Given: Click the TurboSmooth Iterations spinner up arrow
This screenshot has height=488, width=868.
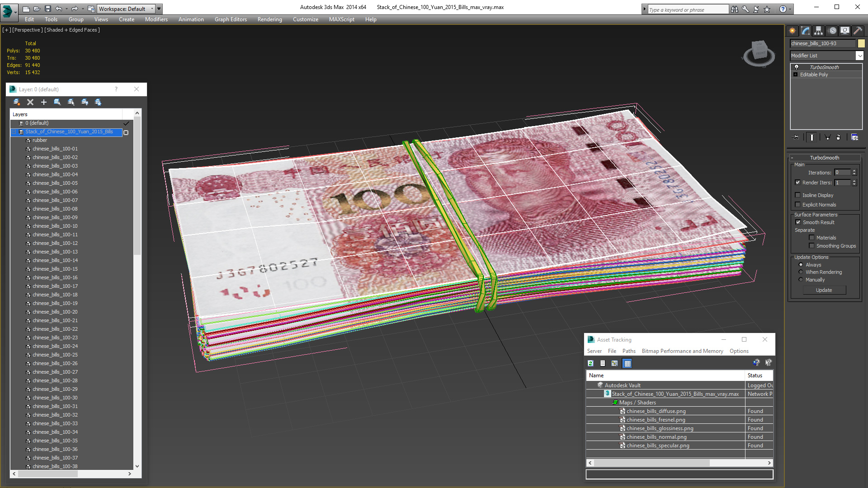Looking at the screenshot, I should (854, 171).
